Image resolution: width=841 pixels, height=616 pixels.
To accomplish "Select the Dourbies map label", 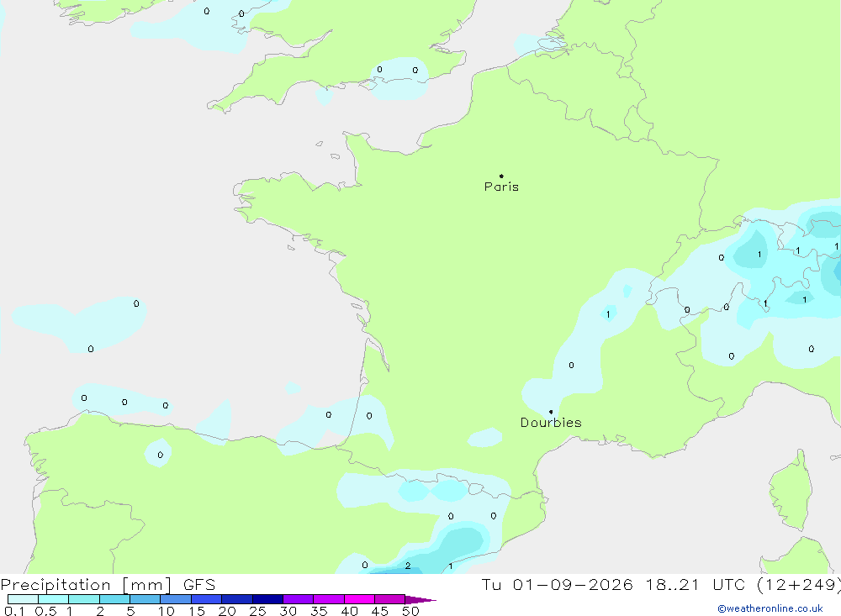I will pyautogui.click(x=551, y=423).
